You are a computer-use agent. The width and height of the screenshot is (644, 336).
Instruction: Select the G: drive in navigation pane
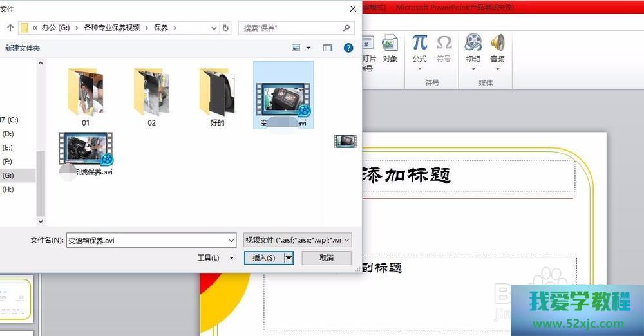[x=8, y=175]
